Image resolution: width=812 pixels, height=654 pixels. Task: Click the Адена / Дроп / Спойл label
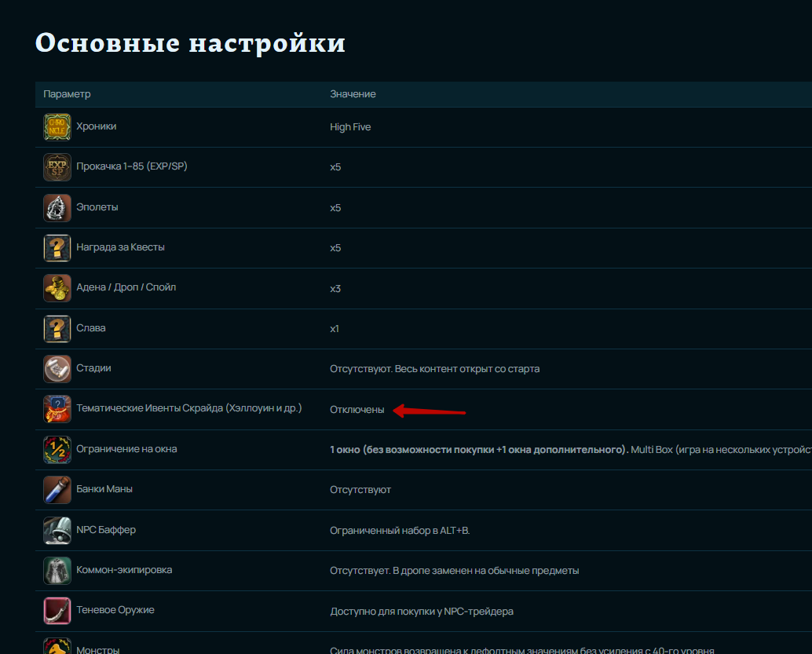126,287
